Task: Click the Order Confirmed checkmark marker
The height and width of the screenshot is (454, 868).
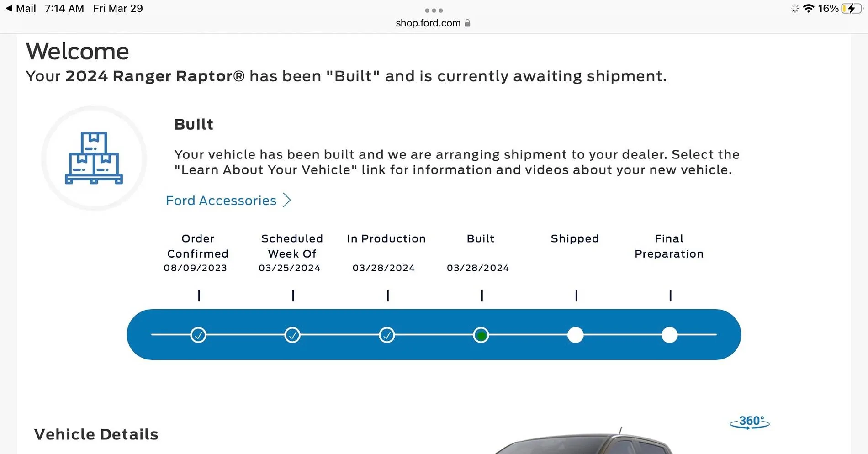Action: coord(198,335)
